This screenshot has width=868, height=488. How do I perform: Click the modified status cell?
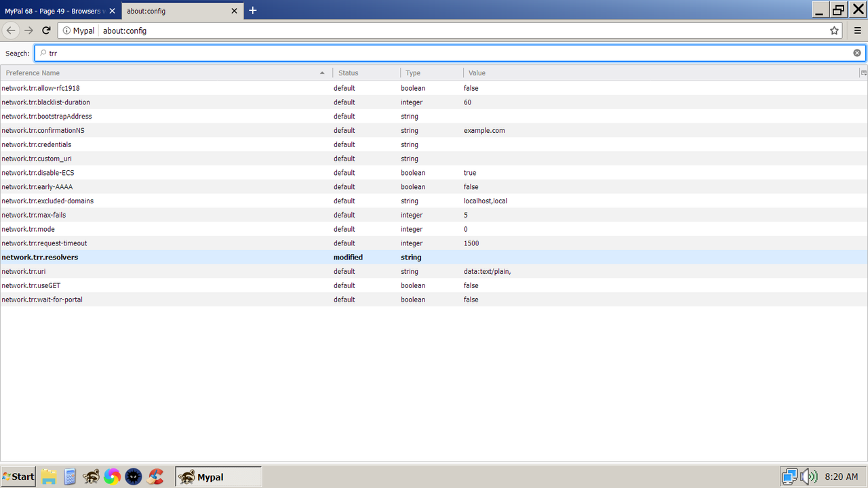click(x=348, y=257)
